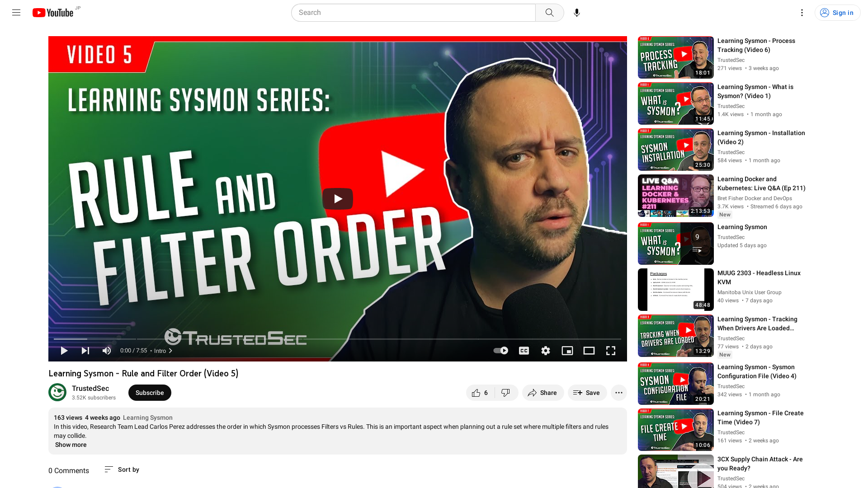Toggle autoplay switch on/off
This screenshot has height=488, width=868.
[500, 350]
